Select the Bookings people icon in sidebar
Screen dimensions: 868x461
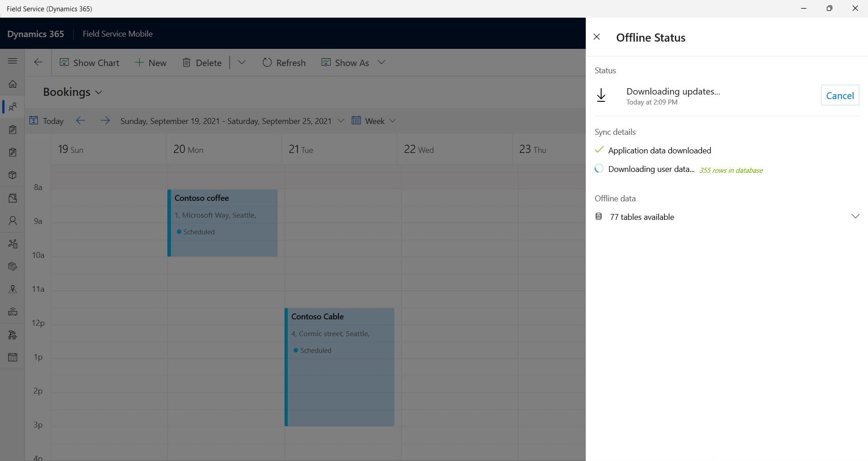[x=13, y=107]
